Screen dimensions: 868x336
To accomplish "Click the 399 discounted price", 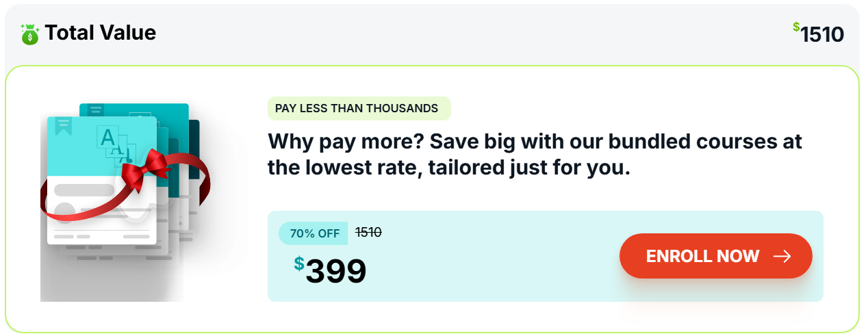I will (336, 272).
